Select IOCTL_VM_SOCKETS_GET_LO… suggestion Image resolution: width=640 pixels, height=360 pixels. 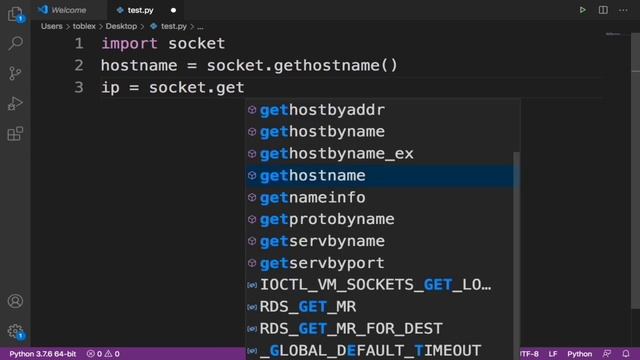380,285
